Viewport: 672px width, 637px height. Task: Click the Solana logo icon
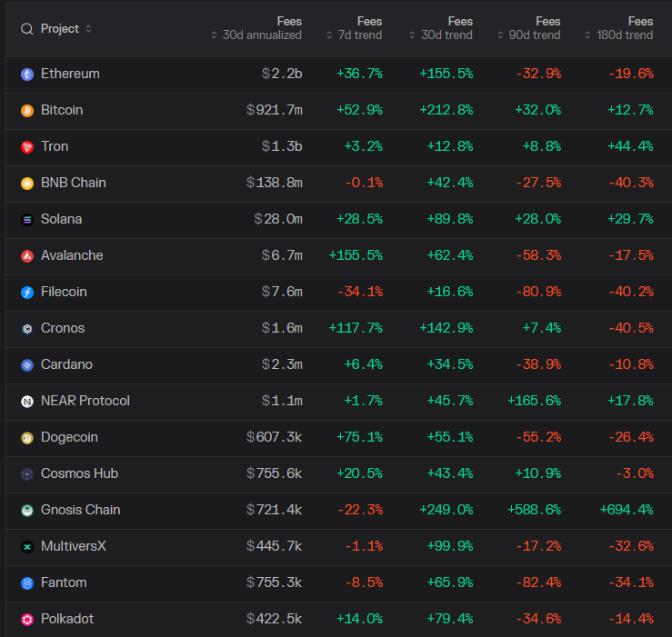[27, 219]
